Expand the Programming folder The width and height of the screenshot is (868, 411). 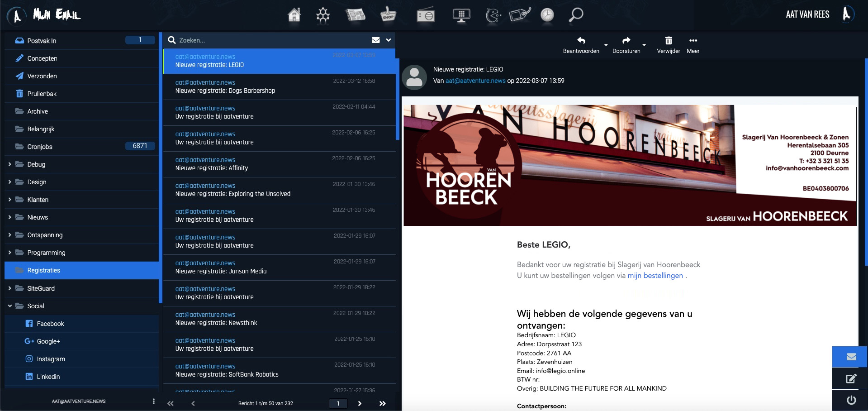click(9, 253)
